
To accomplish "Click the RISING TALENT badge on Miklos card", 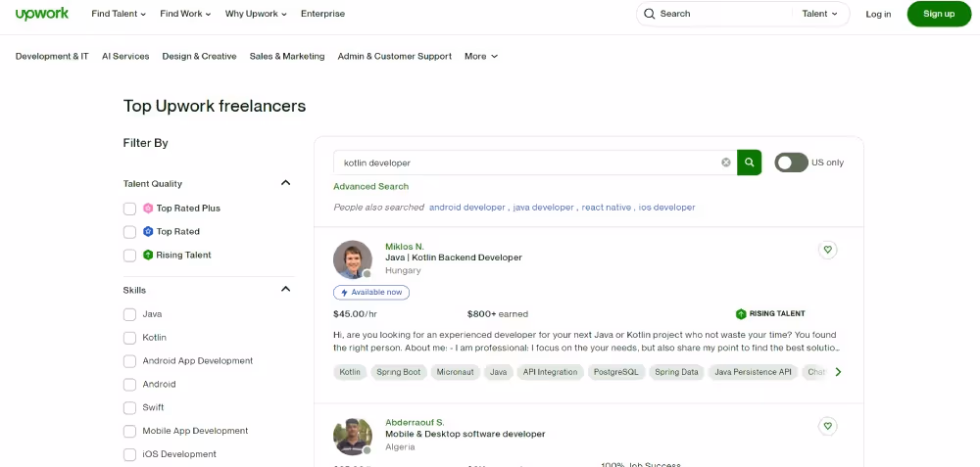I will coord(770,314).
